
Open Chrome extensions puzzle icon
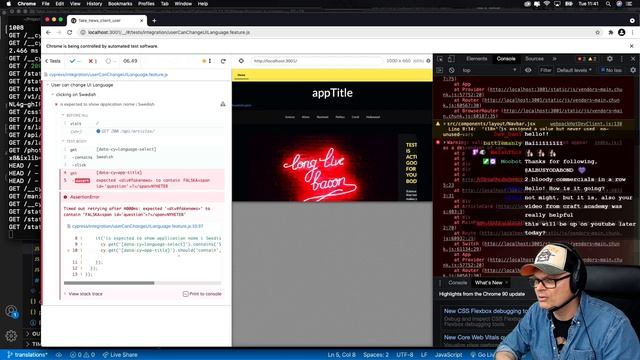pyautogui.click(x=611, y=32)
